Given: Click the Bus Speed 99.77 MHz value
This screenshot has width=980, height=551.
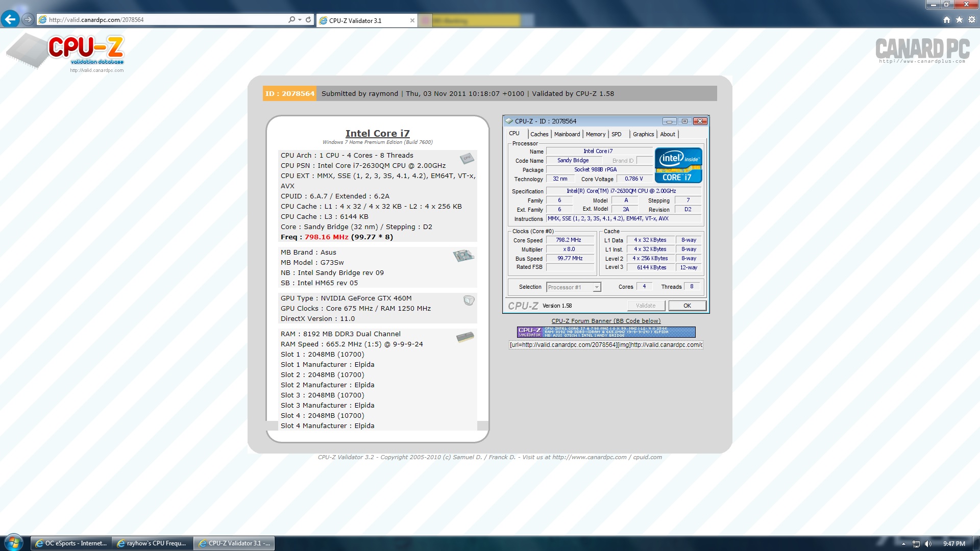Looking at the screenshot, I should pyautogui.click(x=570, y=258).
